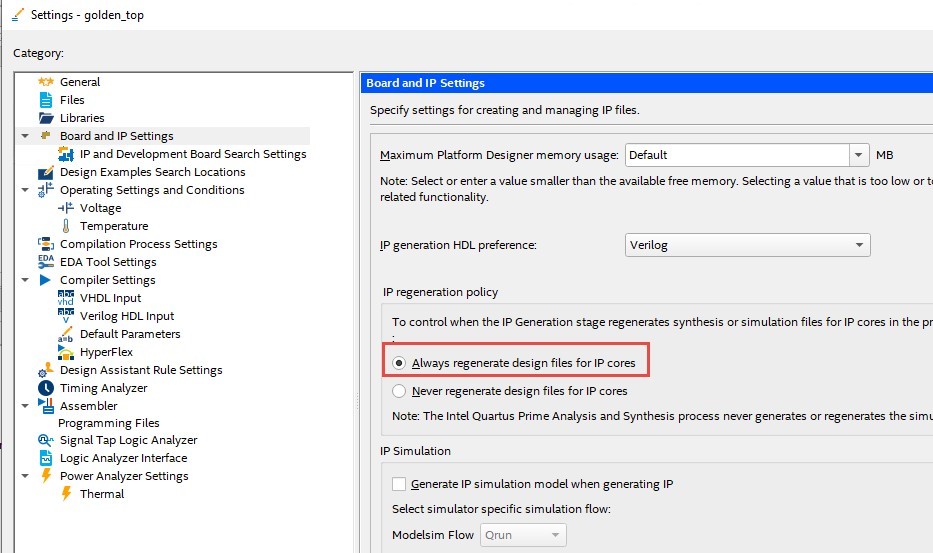Select the Files page icon

(x=45, y=100)
